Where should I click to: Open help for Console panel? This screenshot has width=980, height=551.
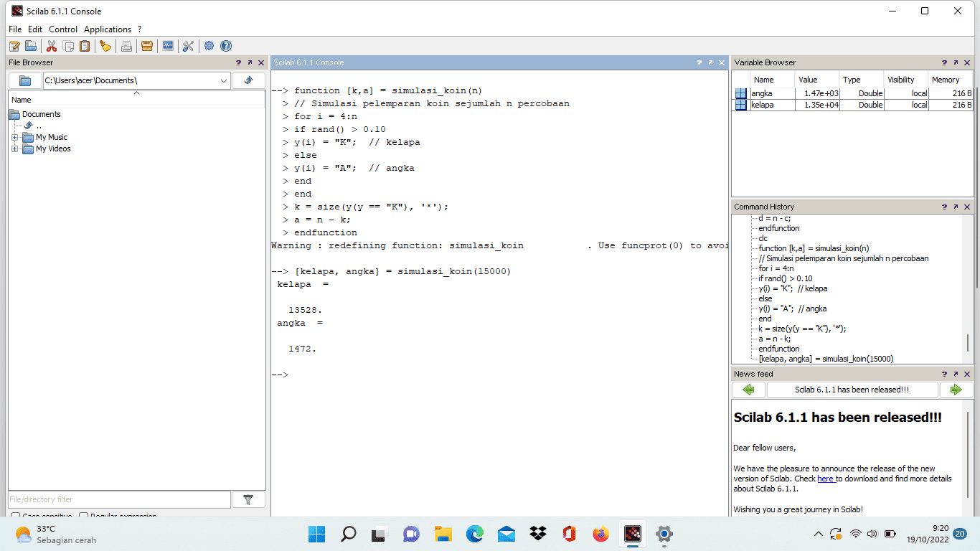point(699,62)
